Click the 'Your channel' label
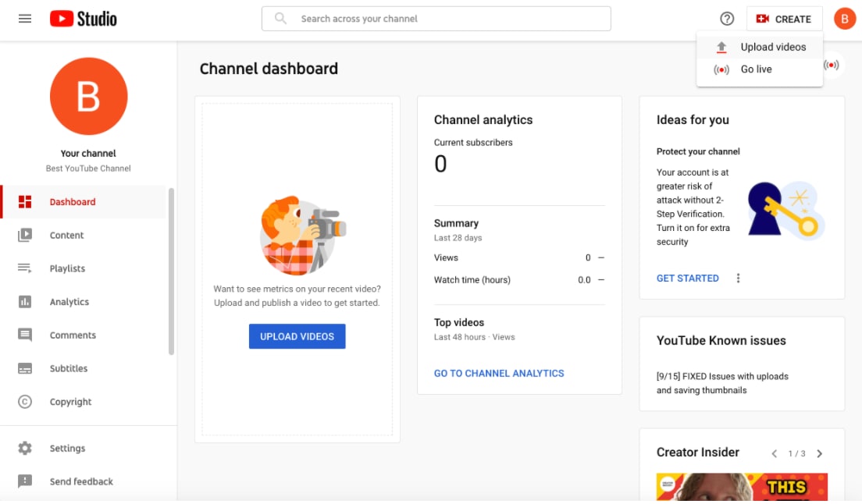This screenshot has width=862, height=504. [x=88, y=153]
